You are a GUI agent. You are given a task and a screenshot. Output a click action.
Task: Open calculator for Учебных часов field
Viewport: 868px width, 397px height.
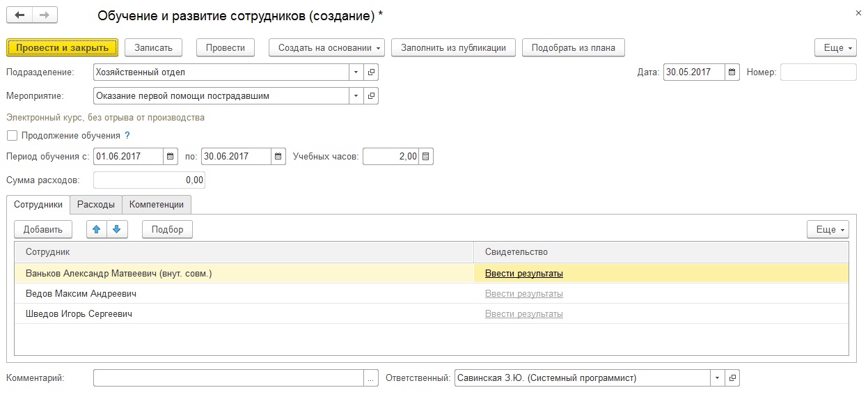pyautogui.click(x=426, y=157)
